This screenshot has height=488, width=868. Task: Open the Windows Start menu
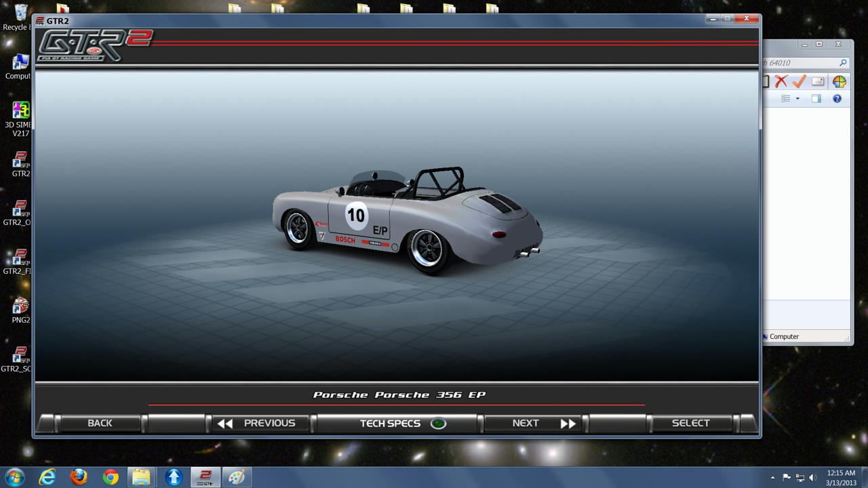click(x=15, y=477)
